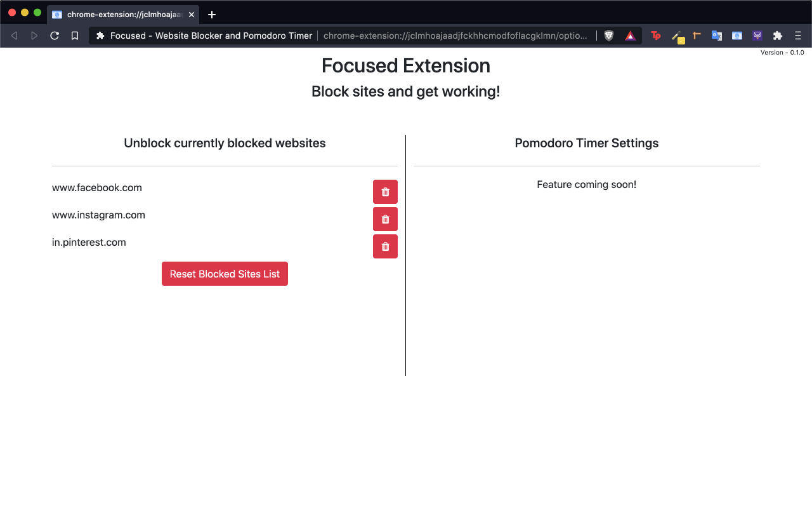Go back using the browser back arrow
This screenshot has width=812, height=508.
[14, 36]
